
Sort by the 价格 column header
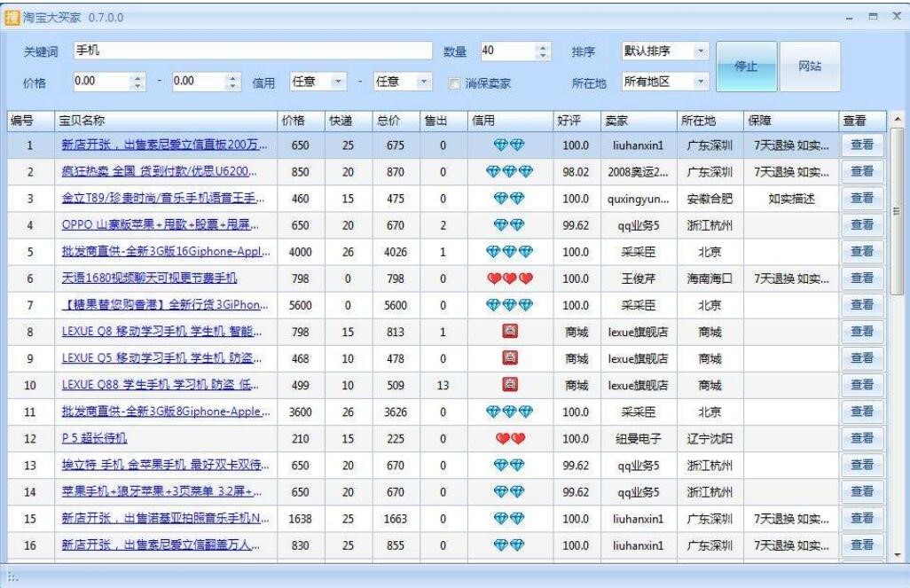tap(301, 121)
